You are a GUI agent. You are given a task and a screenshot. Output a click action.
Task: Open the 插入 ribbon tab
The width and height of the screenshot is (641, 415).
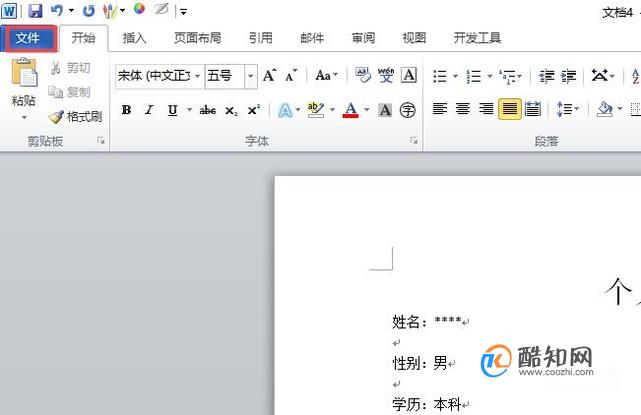coord(134,38)
